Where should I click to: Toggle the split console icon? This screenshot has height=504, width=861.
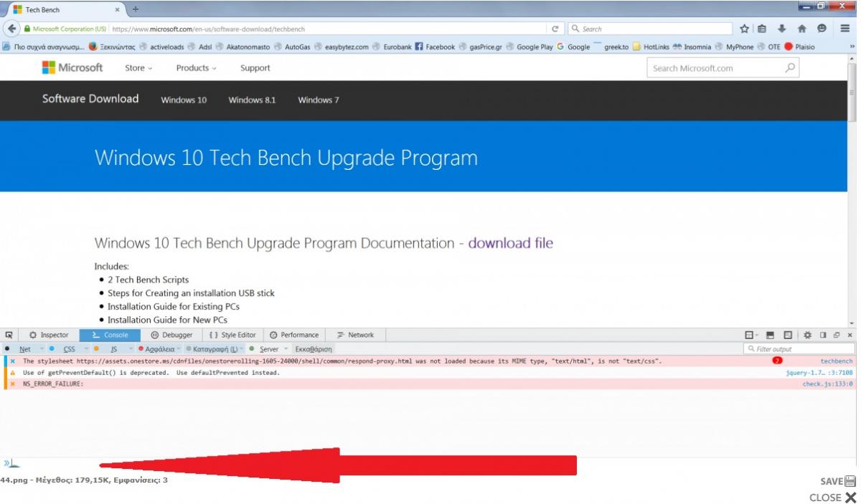point(770,335)
